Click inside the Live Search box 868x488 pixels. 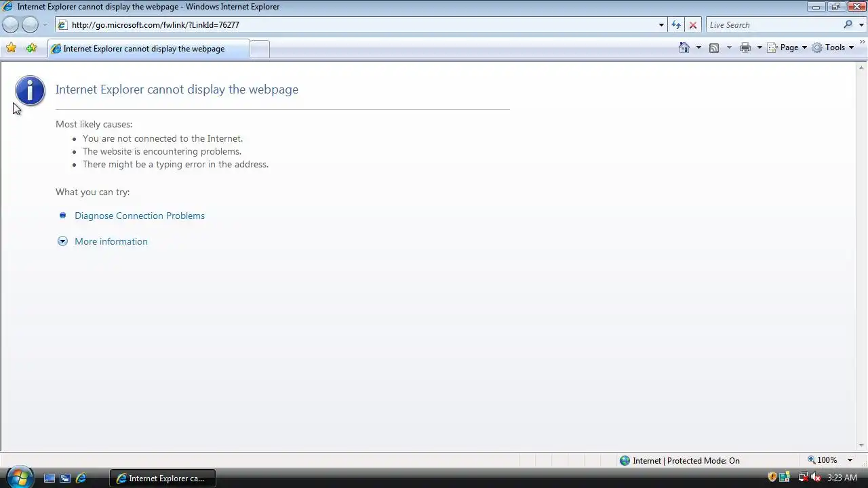[x=774, y=25]
